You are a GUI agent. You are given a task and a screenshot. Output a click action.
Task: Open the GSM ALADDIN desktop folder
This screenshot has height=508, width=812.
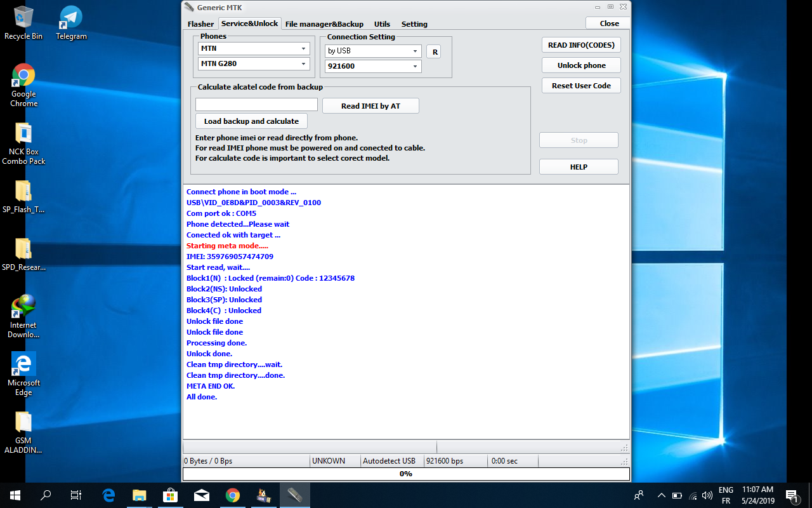click(x=23, y=422)
